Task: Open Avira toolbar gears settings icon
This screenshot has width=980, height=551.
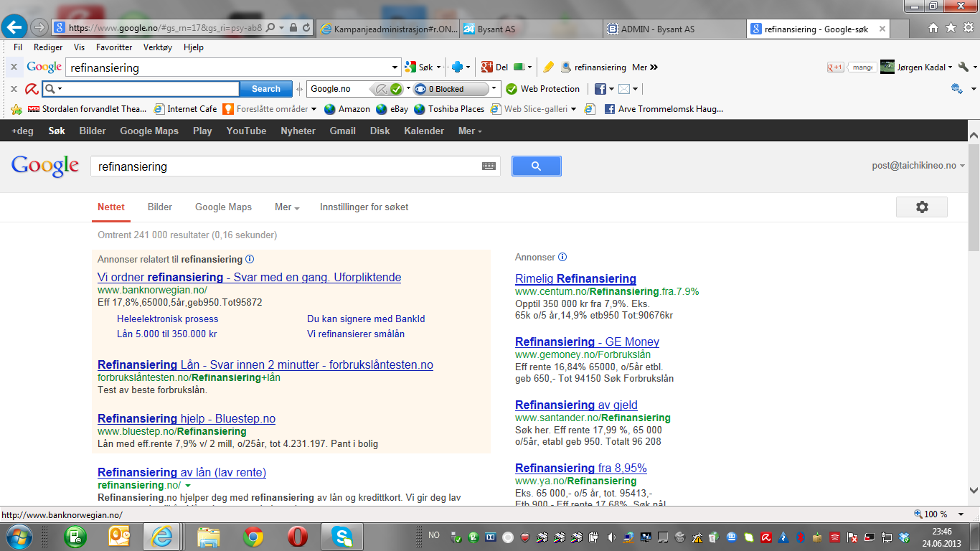Action: [x=956, y=89]
